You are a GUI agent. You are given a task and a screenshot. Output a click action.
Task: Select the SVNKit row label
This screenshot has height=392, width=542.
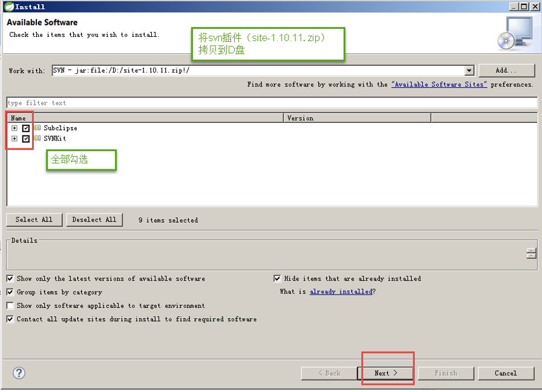pos(55,139)
